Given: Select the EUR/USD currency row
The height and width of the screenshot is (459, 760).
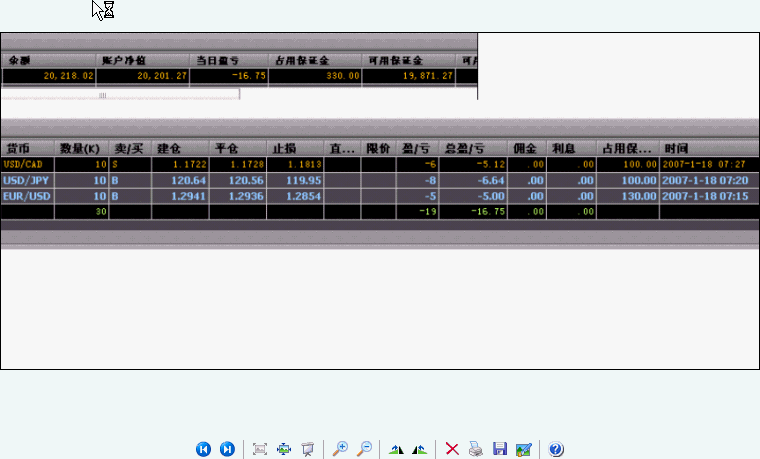Looking at the screenshot, I should (x=380, y=196).
